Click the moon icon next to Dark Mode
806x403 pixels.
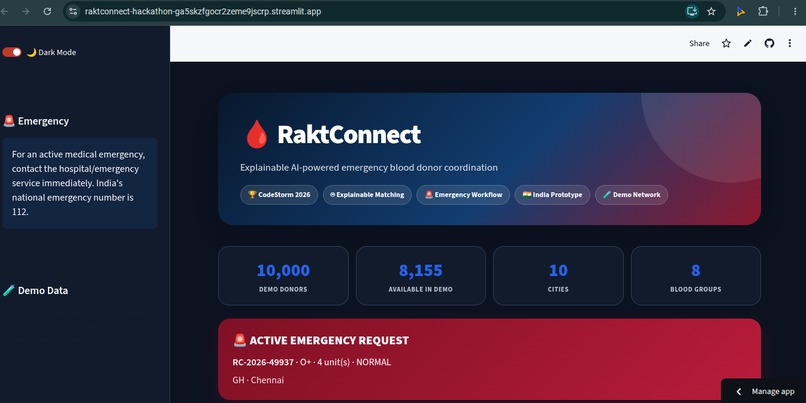point(31,52)
